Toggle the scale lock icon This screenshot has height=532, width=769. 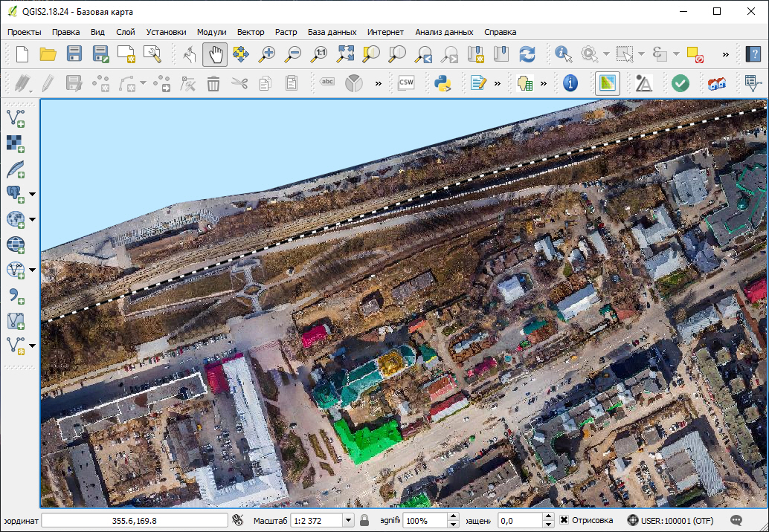(364, 520)
